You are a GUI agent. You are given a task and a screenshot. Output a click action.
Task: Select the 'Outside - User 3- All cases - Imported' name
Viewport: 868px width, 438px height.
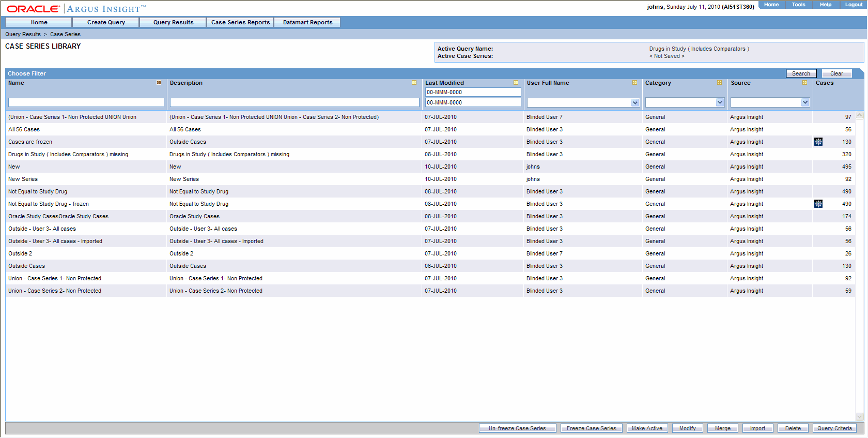tap(55, 241)
